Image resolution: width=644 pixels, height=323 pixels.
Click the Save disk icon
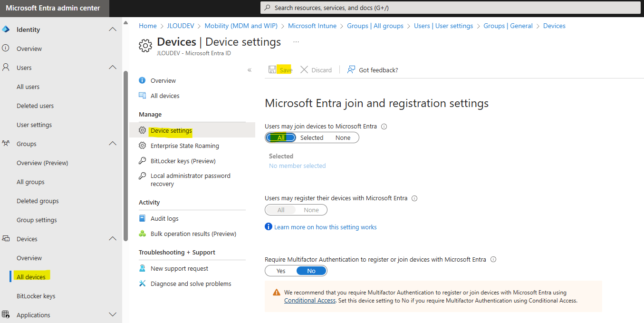click(272, 70)
